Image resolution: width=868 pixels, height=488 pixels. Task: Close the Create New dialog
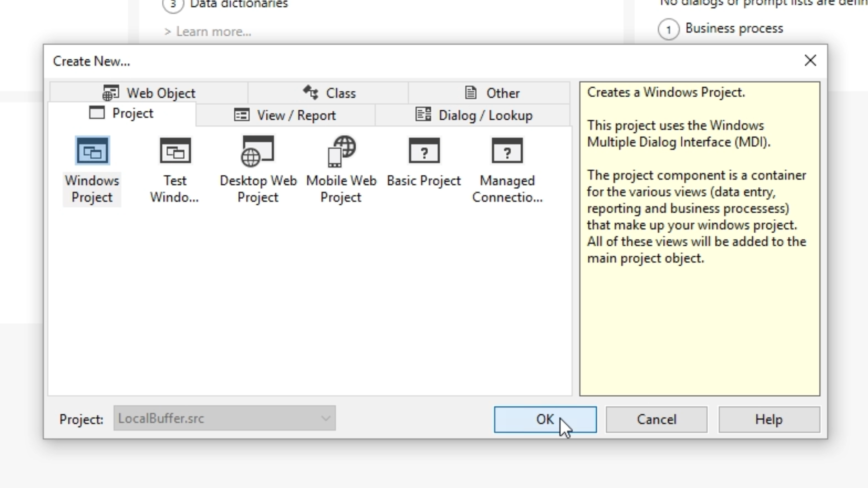click(810, 61)
